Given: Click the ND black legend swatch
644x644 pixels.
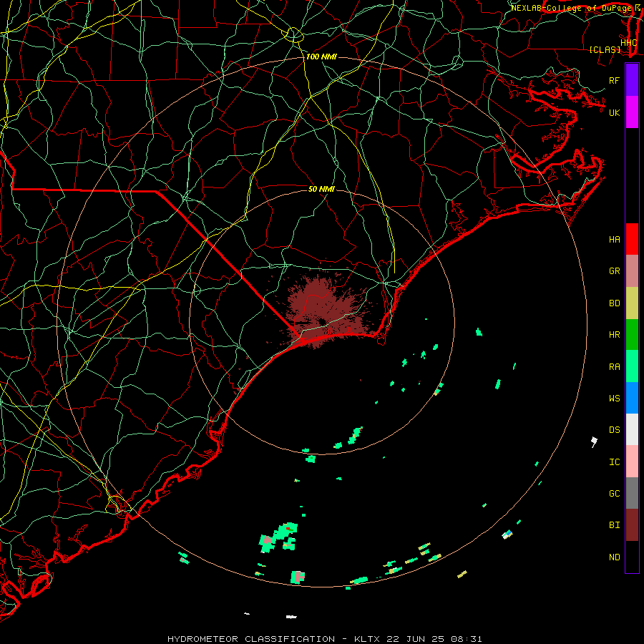Looking at the screenshot, I should tap(632, 557).
